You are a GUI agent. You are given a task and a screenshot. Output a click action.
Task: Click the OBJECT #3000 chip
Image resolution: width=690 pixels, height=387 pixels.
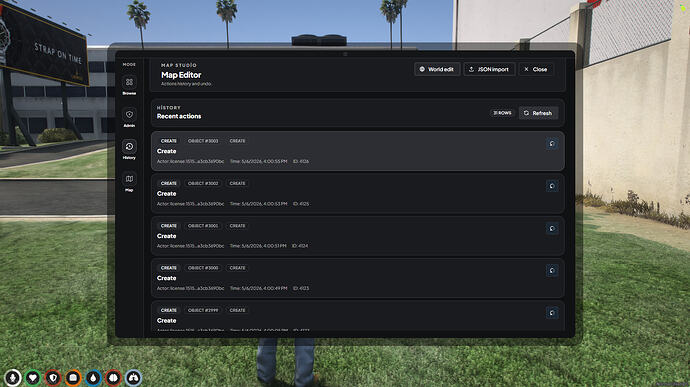[203, 268]
